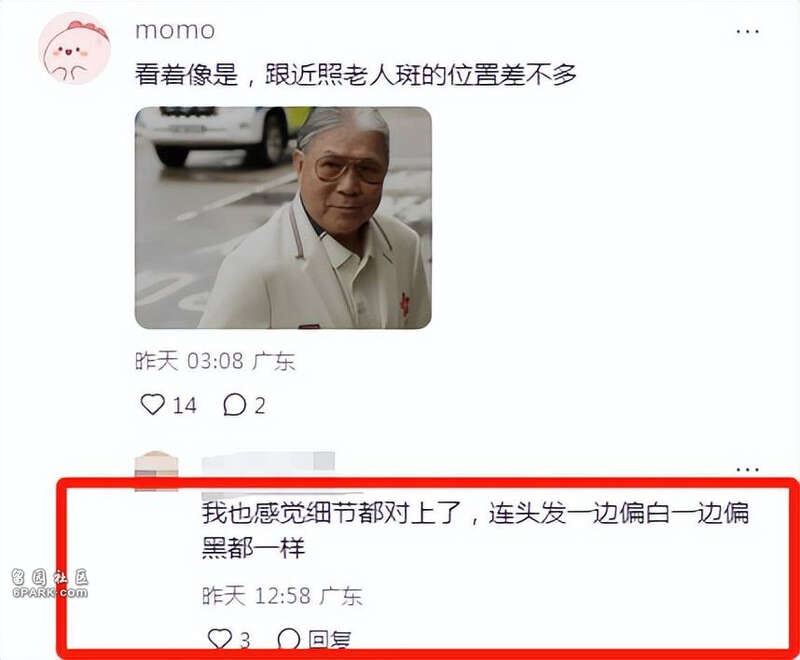Click the blurred replier username
Image resolution: width=800 pixels, height=660 pixels.
pos(268,462)
